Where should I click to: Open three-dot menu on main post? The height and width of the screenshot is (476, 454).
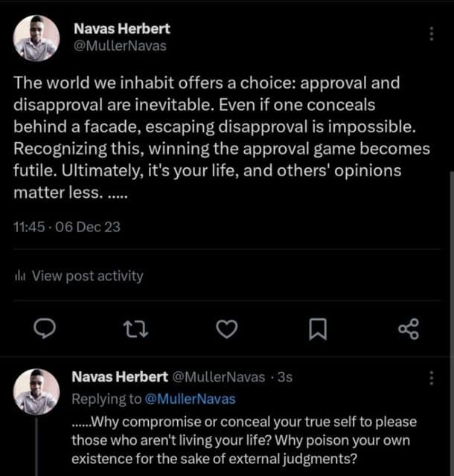432,34
